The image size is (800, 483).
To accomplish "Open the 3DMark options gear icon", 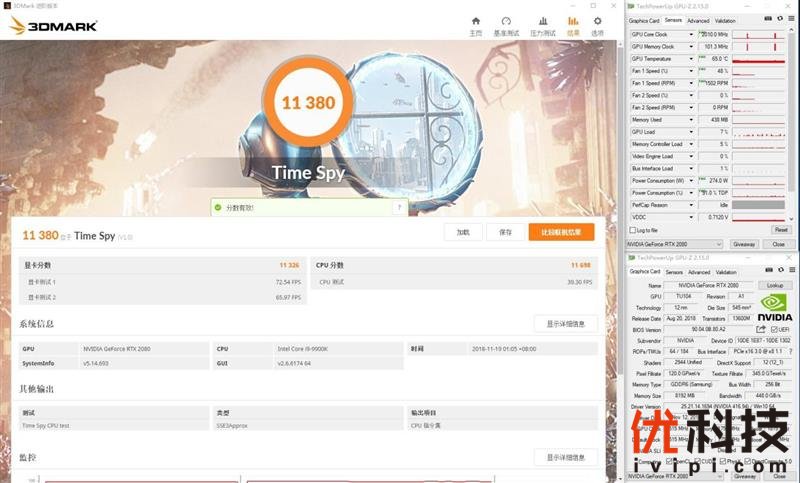I will [x=597, y=21].
